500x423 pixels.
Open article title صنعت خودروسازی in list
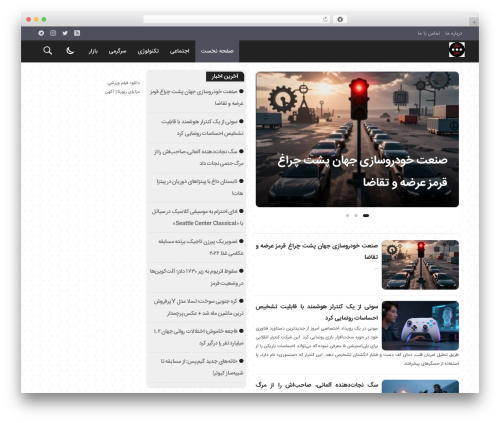click(x=317, y=251)
